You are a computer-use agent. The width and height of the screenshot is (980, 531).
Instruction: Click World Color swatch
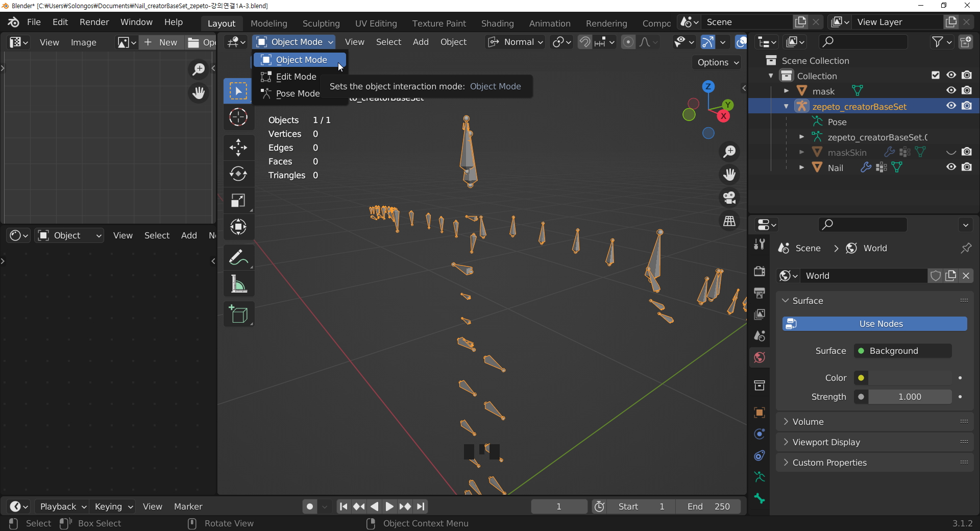910,378
